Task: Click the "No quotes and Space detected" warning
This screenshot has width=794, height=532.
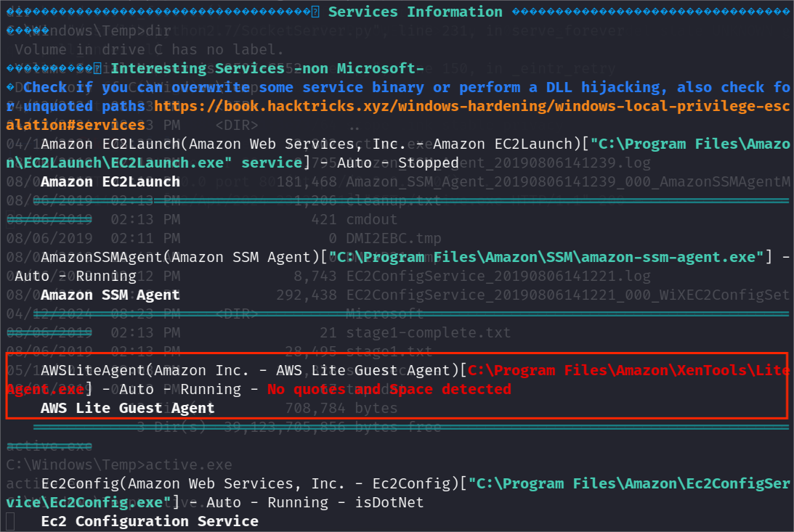Action: coord(389,390)
